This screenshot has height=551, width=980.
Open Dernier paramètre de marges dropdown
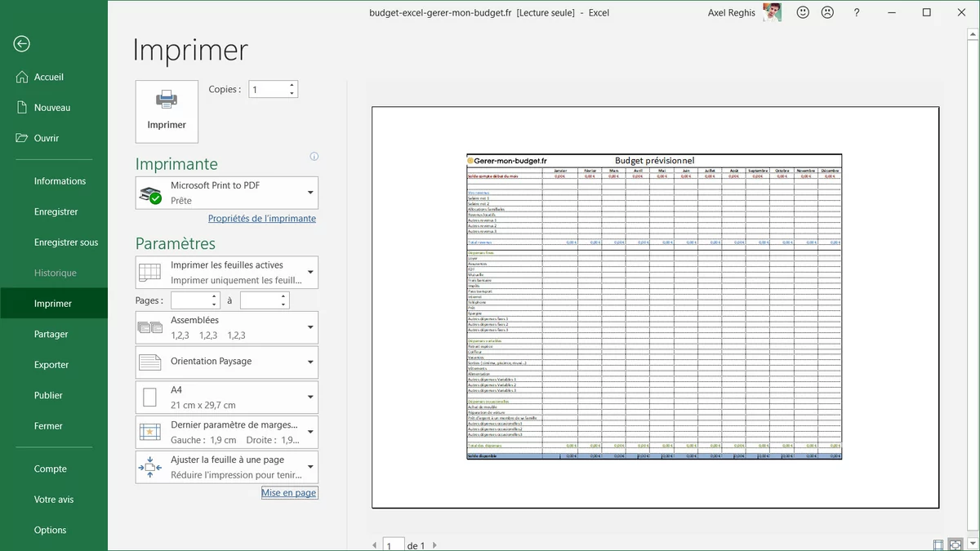point(310,432)
